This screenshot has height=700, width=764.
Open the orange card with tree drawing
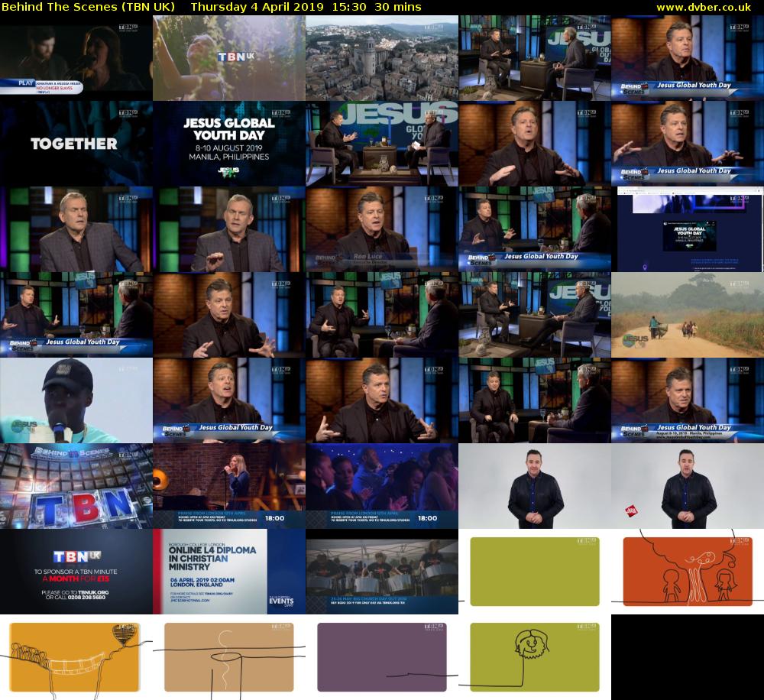pos(688,572)
